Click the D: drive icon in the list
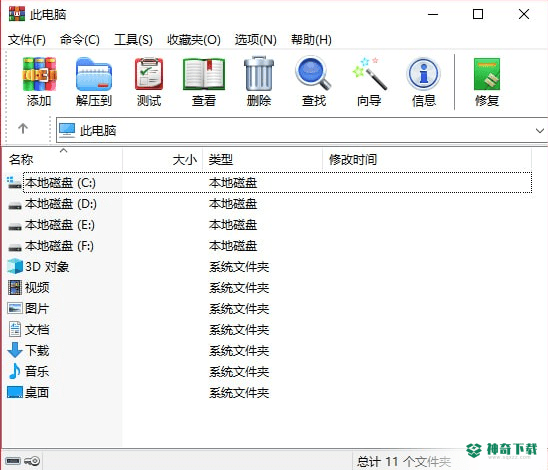 pos(14,205)
